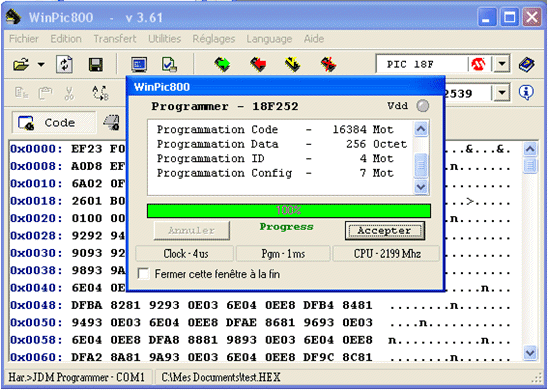Open the Transfert menu
The height and width of the screenshot is (390, 548).
coord(115,39)
